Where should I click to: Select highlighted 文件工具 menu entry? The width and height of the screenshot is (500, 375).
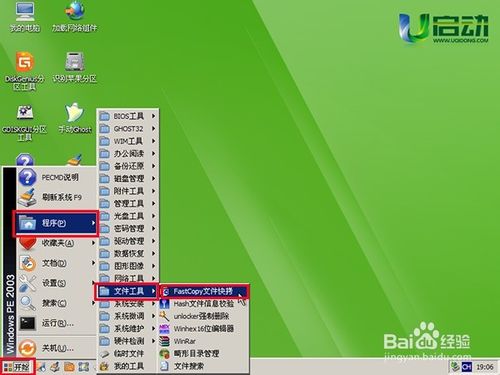[x=128, y=291]
